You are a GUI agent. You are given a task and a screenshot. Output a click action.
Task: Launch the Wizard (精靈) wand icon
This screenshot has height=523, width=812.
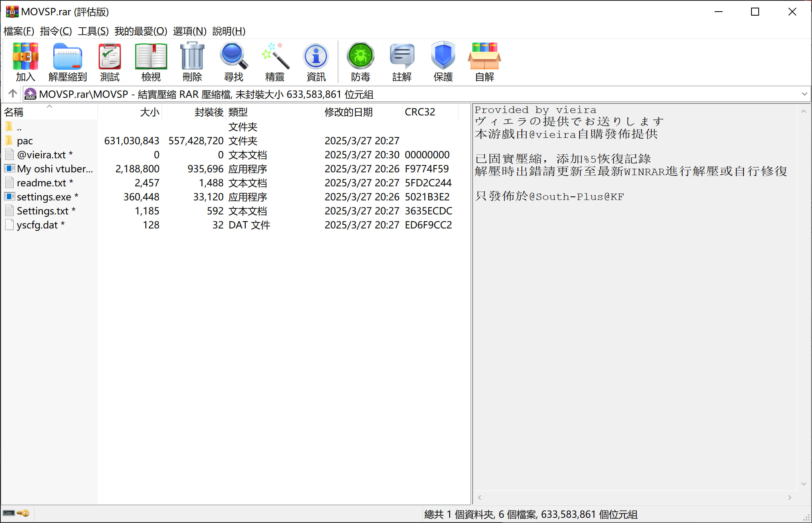click(275, 61)
